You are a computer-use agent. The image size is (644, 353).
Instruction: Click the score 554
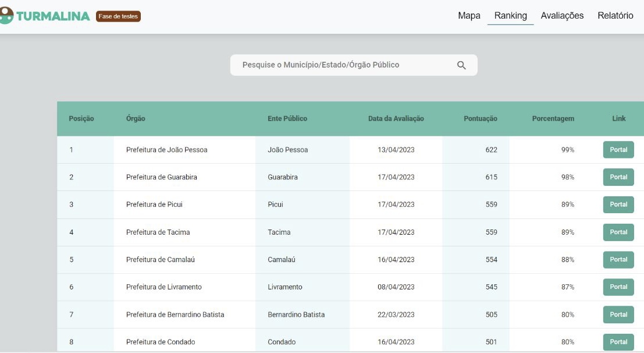491,260
